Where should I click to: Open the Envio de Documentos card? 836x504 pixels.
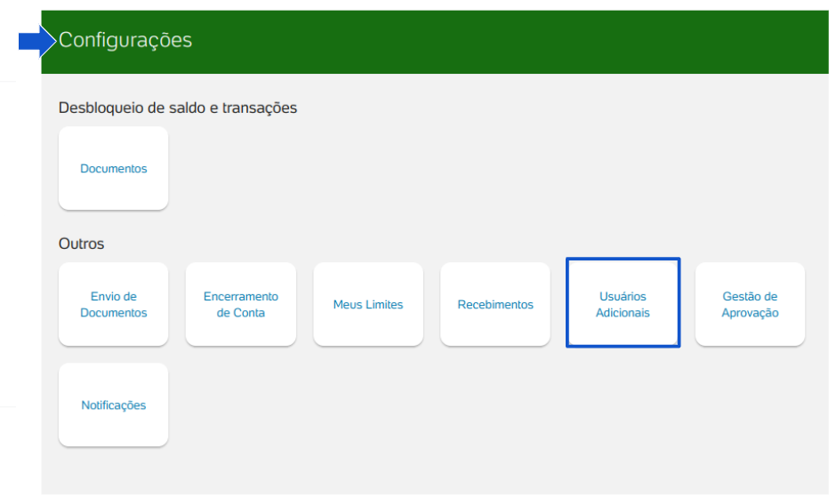(114, 304)
